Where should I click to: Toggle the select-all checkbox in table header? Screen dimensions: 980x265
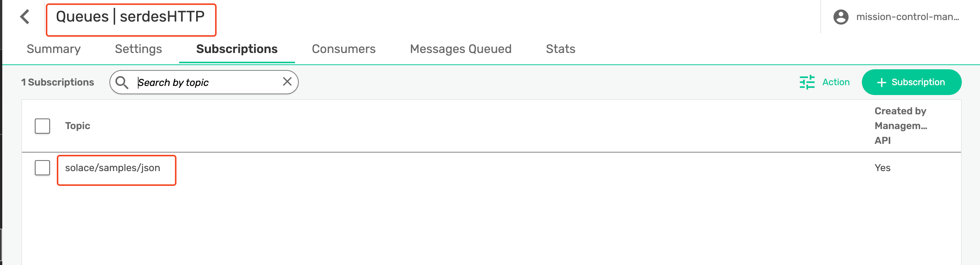click(x=42, y=126)
